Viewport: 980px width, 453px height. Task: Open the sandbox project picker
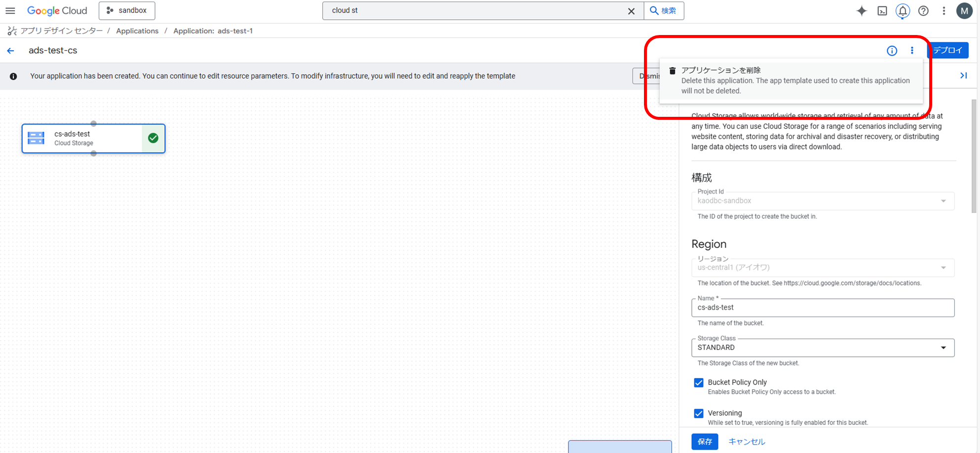click(x=127, y=10)
